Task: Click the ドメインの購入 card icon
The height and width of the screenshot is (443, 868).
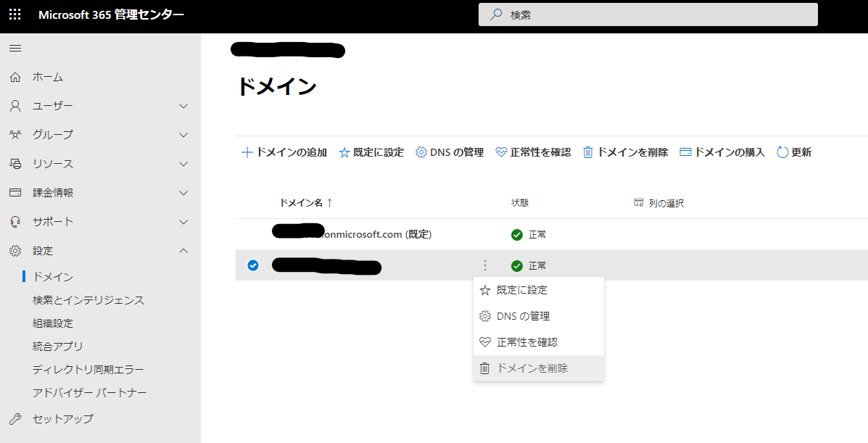Action: pyautogui.click(x=685, y=152)
